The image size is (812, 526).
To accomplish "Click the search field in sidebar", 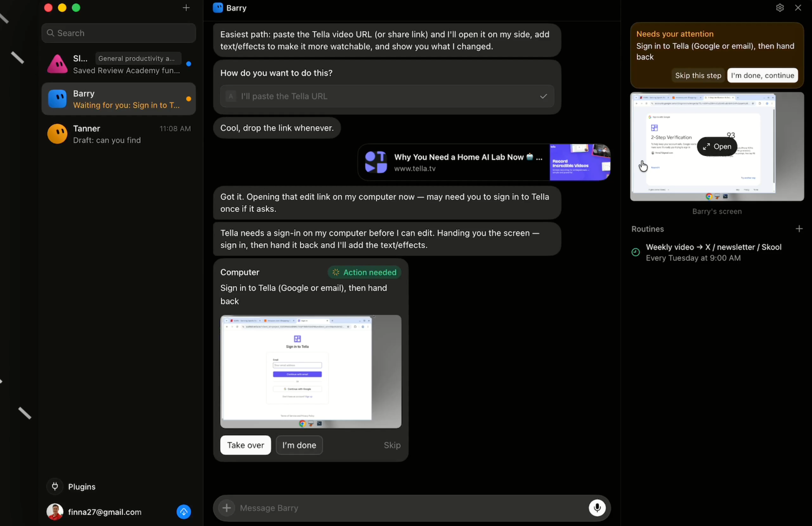I will (x=119, y=33).
